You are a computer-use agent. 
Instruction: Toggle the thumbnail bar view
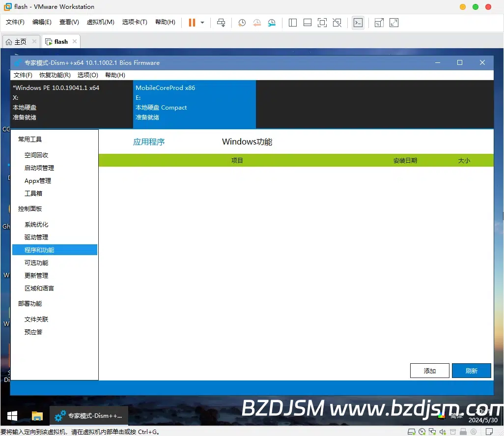tap(308, 23)
